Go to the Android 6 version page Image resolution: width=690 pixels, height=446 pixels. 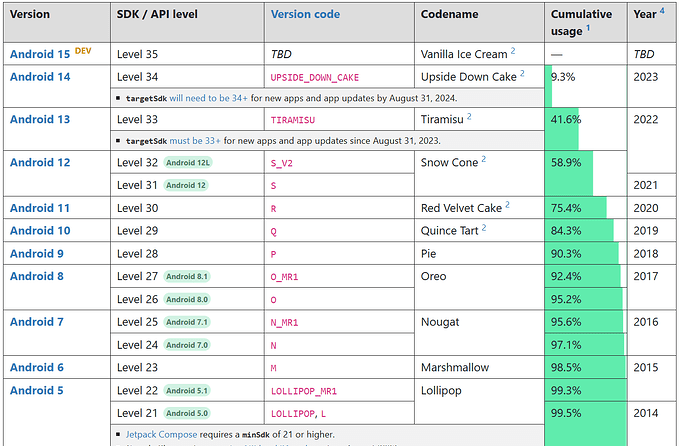click(x=36, y=367)
